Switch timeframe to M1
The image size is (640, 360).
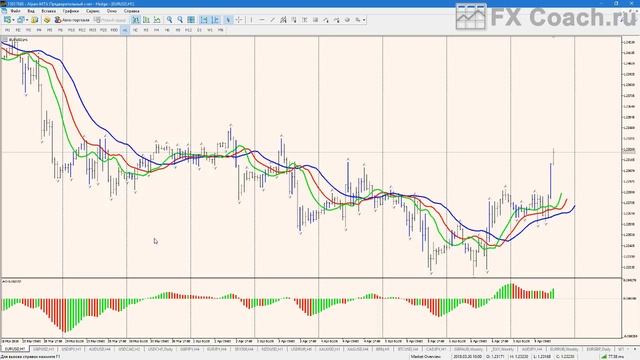(7, 30)
